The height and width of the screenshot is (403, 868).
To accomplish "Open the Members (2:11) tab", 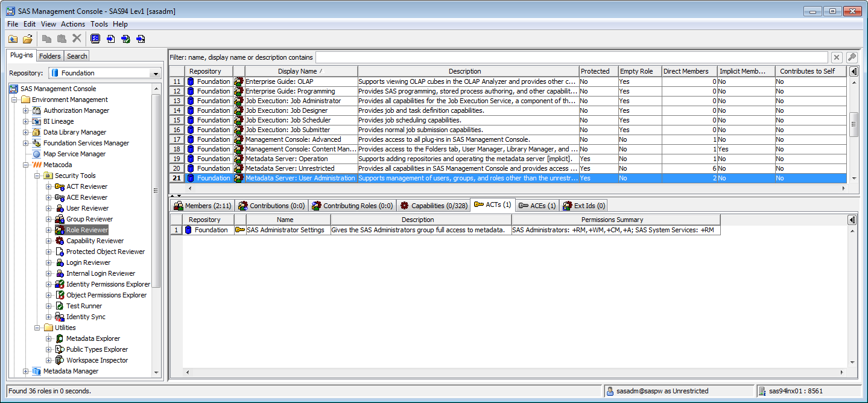I will coord(203,206).
